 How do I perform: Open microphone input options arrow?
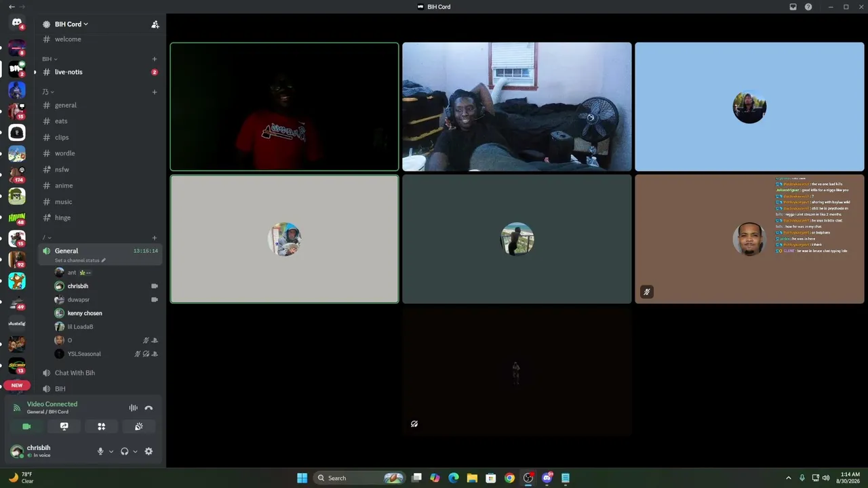pos(111,451)
